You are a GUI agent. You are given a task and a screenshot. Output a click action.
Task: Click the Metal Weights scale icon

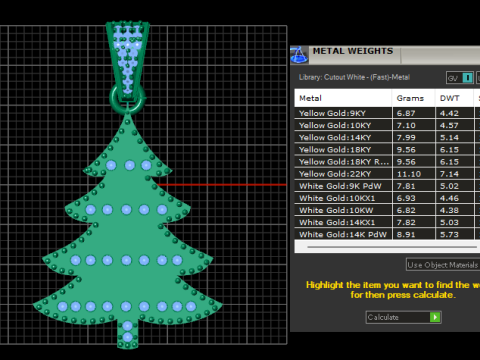tap(299, 55)
